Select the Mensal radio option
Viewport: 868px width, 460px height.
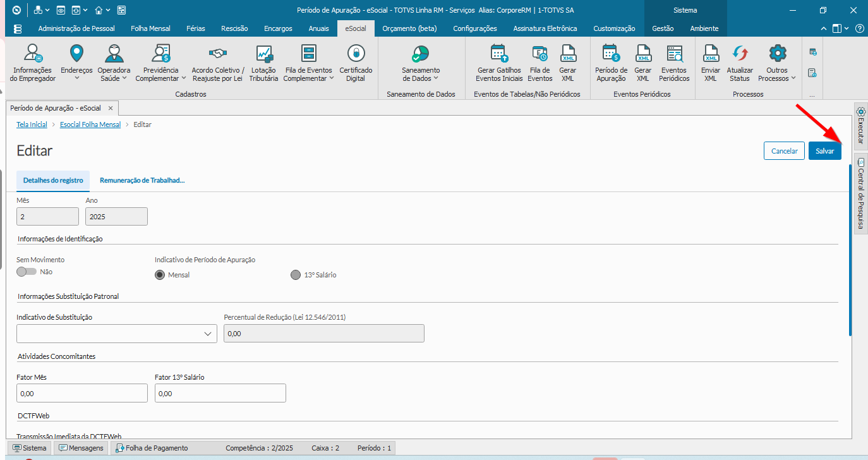tap(160, 275)
